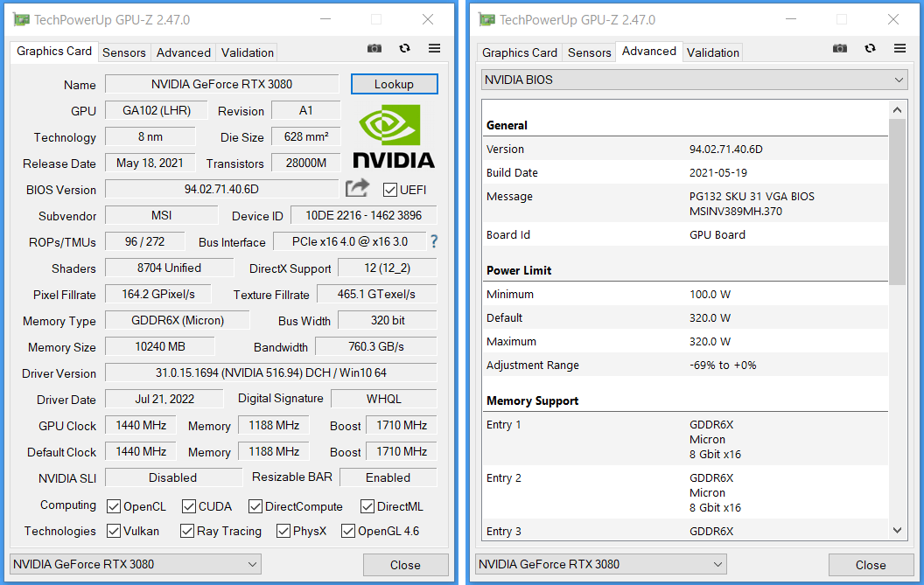Switch to Sensors tab in left window

click(123, 52)
